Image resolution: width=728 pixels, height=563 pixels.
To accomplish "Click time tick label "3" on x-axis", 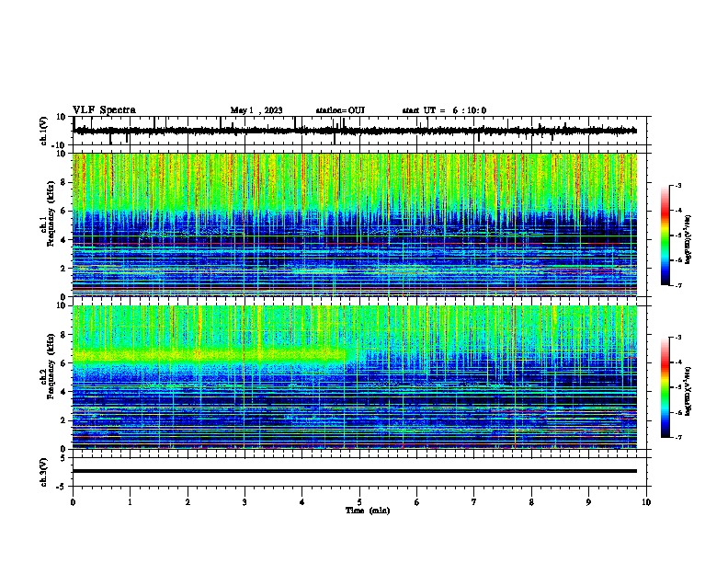I will (x=245, y=501).
